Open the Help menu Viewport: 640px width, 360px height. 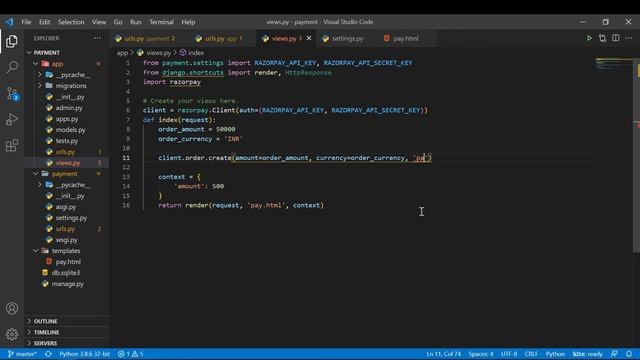pos(188,22)
